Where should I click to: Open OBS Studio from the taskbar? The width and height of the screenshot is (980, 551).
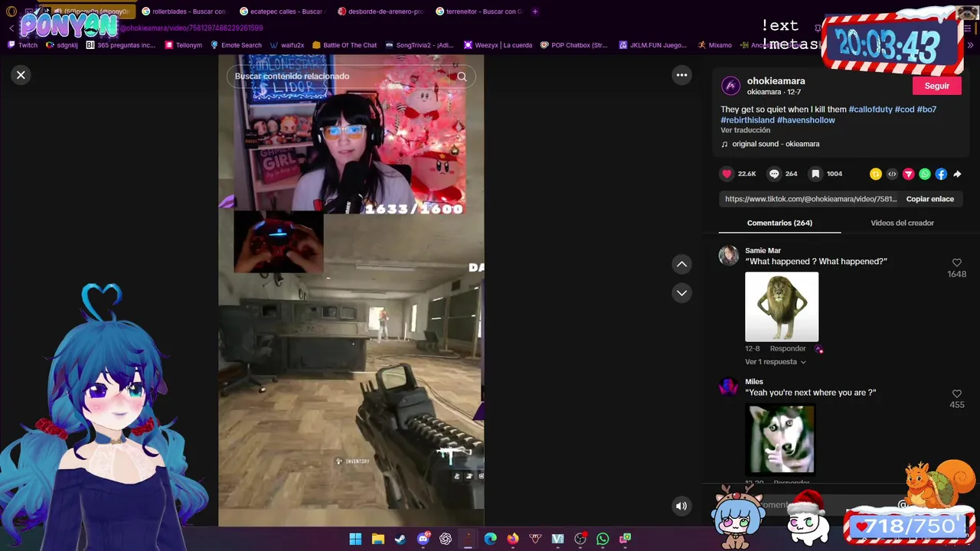pos(580,539)
